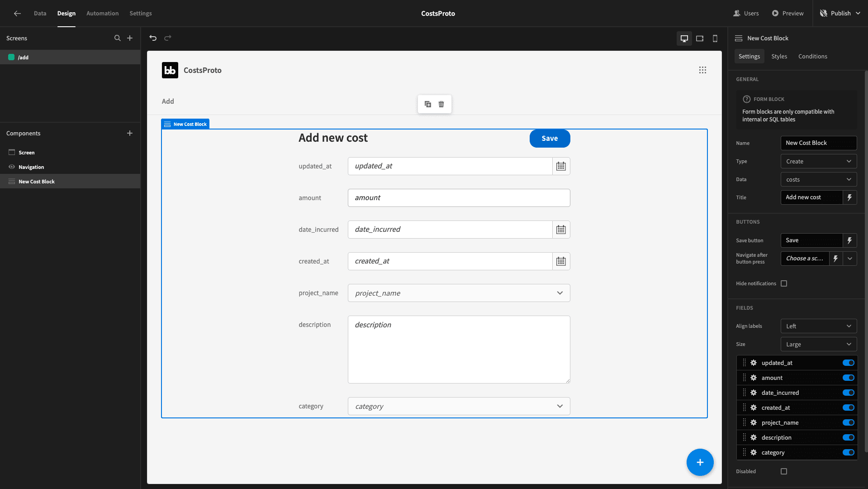Toggle date_incurred field visibility

point(848,393)
